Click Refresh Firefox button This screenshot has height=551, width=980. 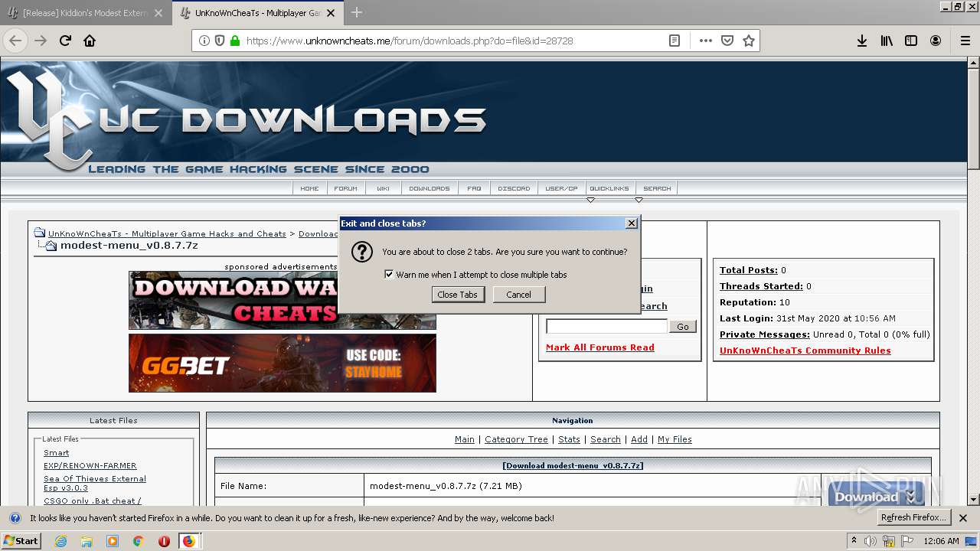coord(913,517)
